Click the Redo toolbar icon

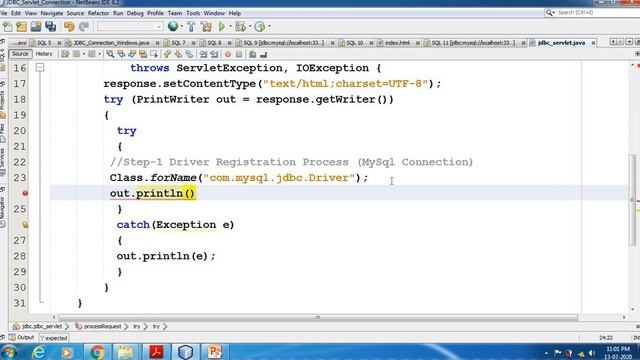click(x=84, y=27)
